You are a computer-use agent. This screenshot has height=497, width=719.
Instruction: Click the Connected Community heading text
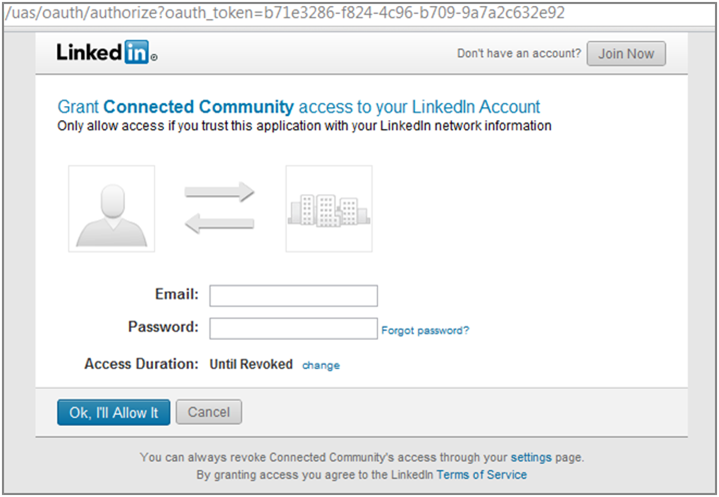tap(199, 107)
